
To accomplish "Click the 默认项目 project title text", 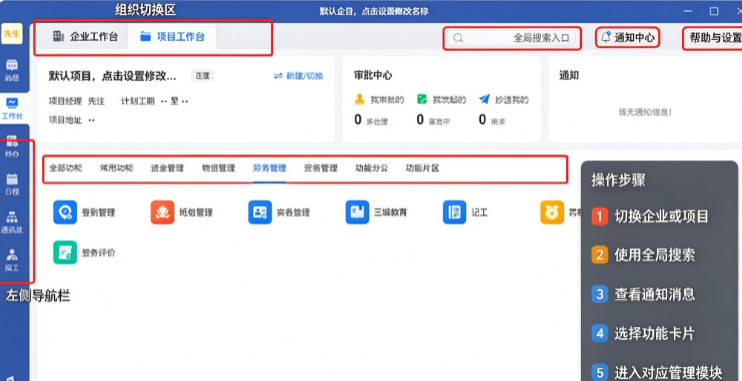I will (x=112, y=76).
